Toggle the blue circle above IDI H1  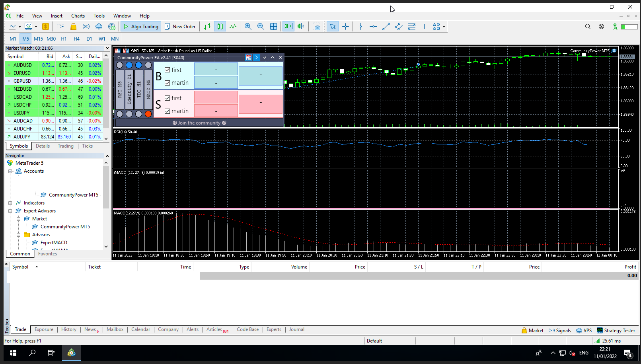pyautogui.click(x=138, y=65)
